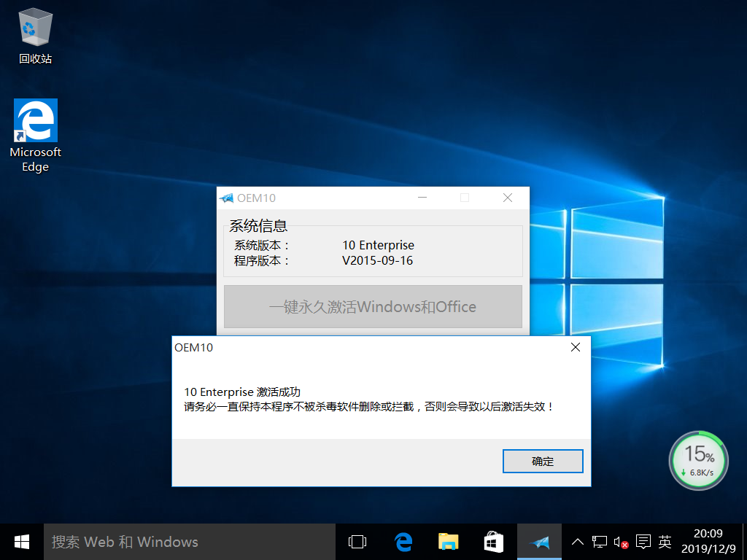This screenshot has height=560, width=747.
Task: Click the OEM10 title bar icon
Action: (x=227, y=197)
